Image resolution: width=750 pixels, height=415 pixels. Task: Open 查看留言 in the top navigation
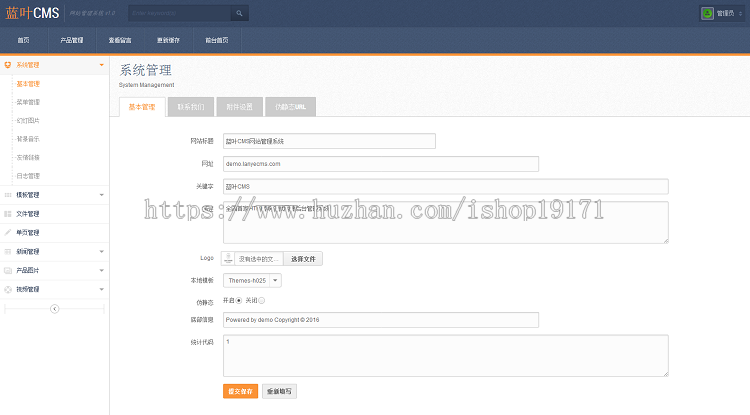(120, 40)
